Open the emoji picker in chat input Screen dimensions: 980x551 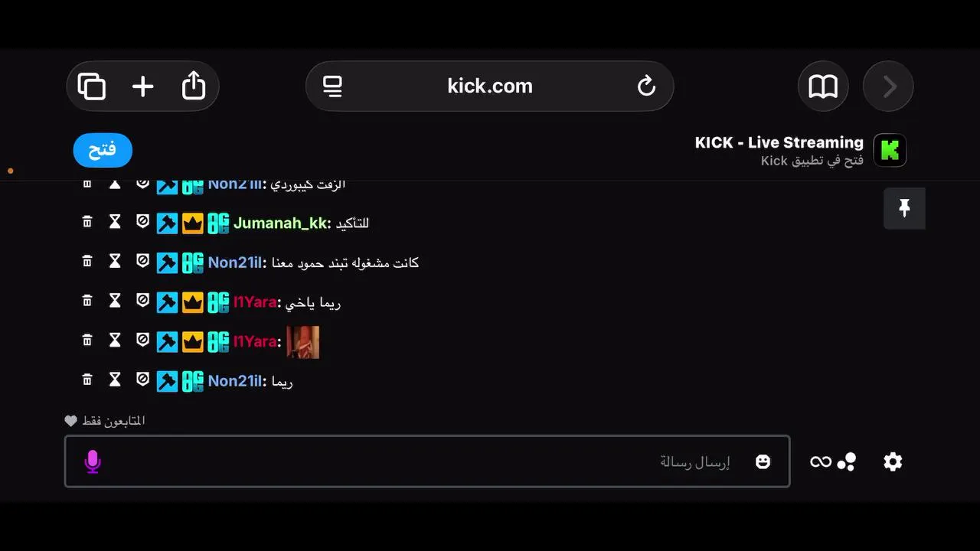(x=763, y=461)
